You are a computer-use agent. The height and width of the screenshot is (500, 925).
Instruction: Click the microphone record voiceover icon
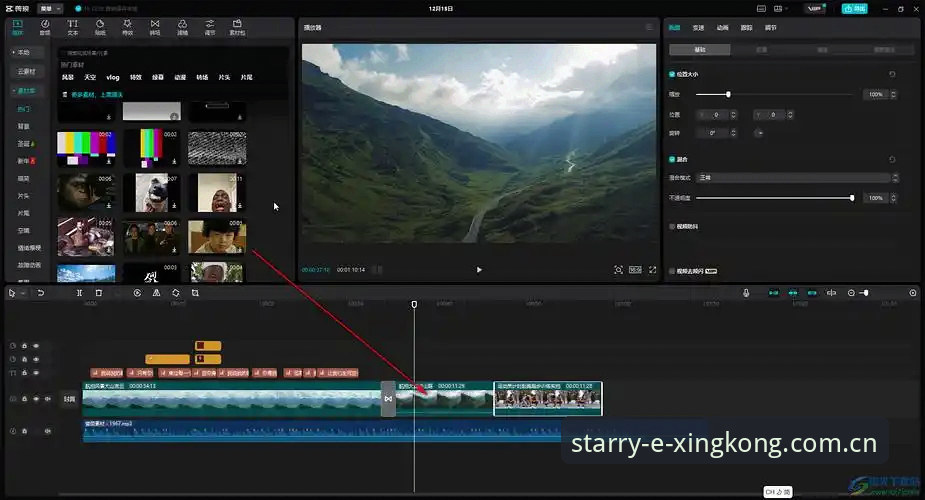746,293
